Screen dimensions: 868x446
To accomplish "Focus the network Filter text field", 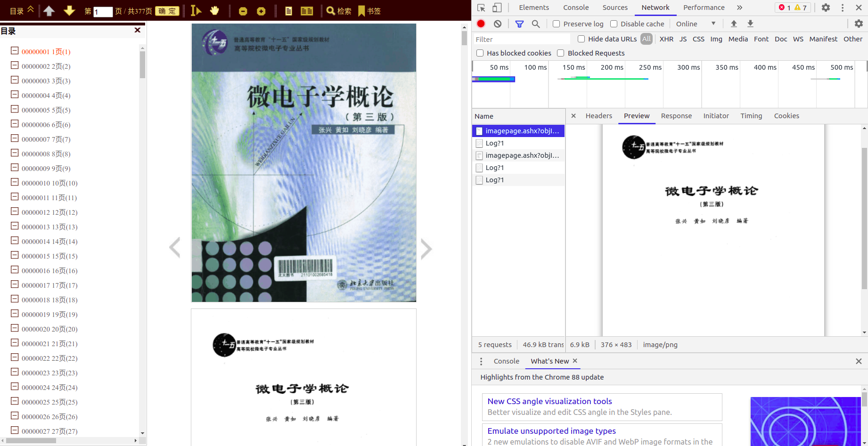I will click(x=521, y=40).
